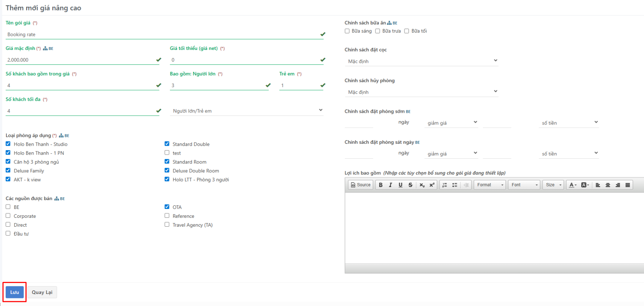
Task: Enable the Reference sales source checkbox
Action: point(167,216)
